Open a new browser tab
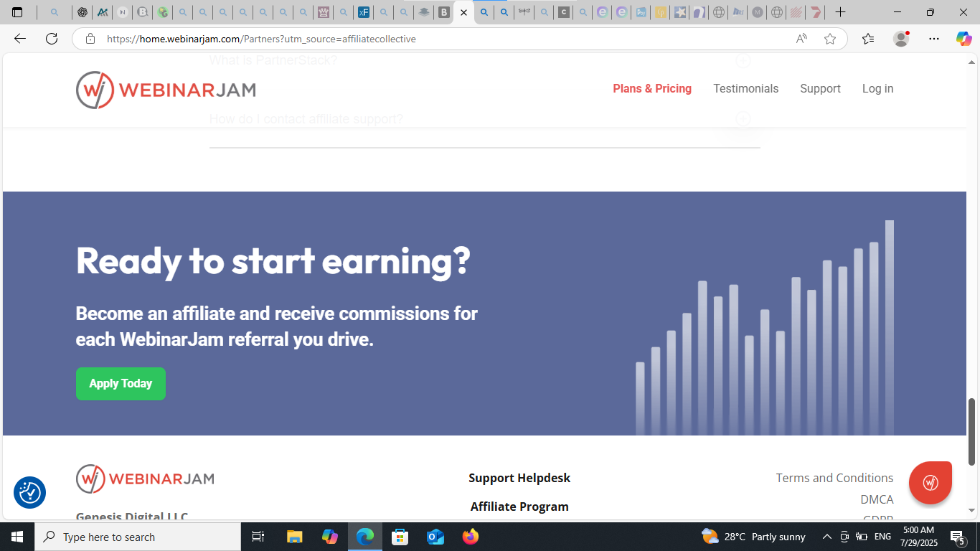980x551 pixels. click(x=840, y=12)
